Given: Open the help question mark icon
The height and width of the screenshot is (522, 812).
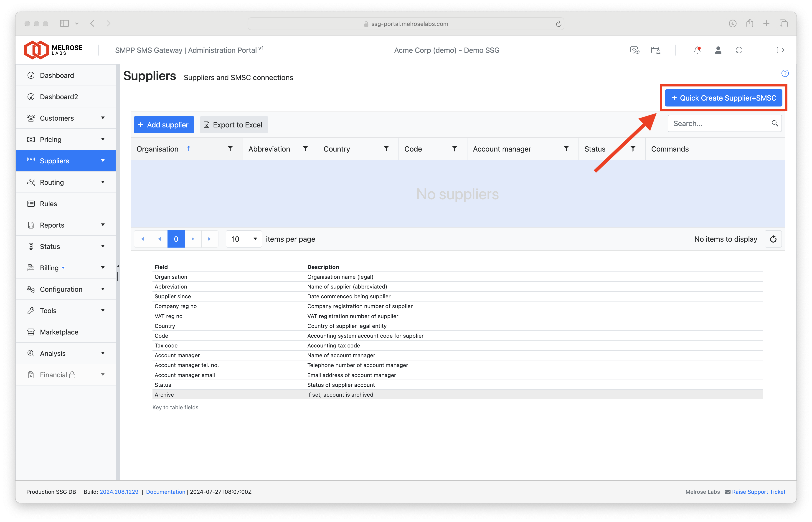Looking at the screenshot, I should coord(785,73).
